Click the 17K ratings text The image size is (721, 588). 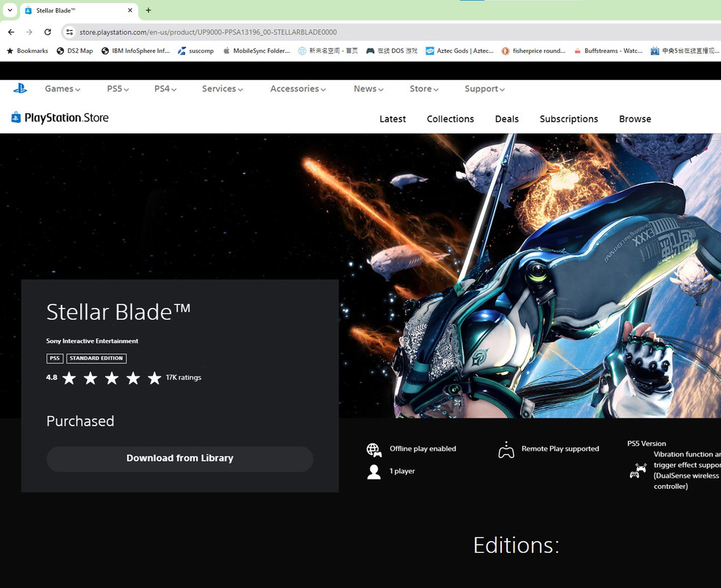click(x=184, y=378)
